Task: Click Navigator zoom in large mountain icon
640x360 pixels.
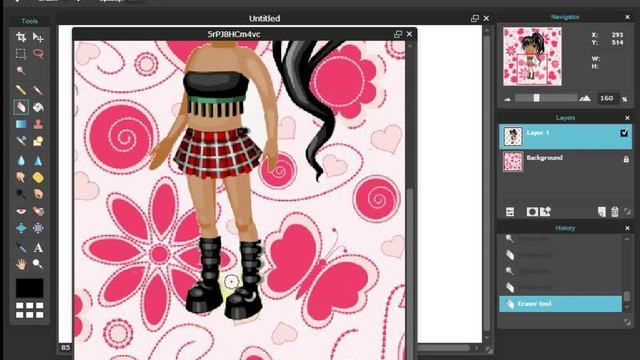Action: click(584, 98)
